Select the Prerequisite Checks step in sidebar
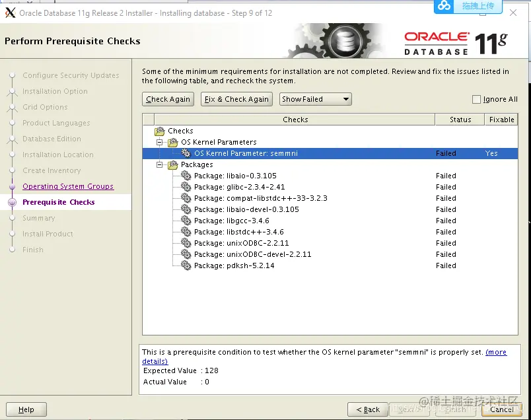The height and width of the screenshot is (420, 531). (59, 202)
